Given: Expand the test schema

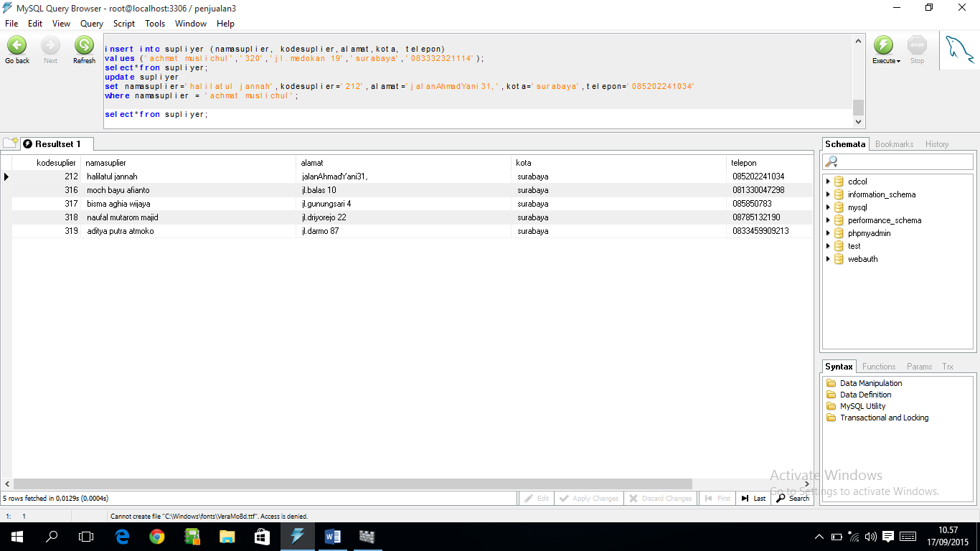Looking at the screenshot, I should (x=828, y=246).
